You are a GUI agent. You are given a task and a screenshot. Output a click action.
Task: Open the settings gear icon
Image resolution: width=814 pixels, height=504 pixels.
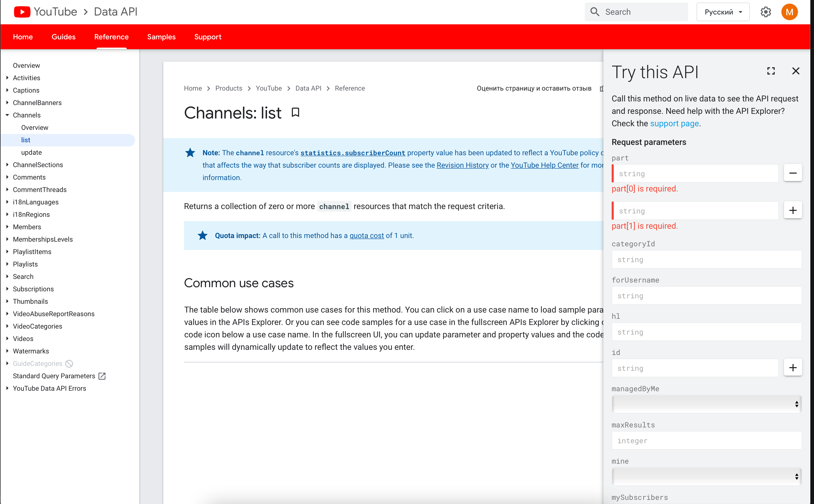click(766, 12)
